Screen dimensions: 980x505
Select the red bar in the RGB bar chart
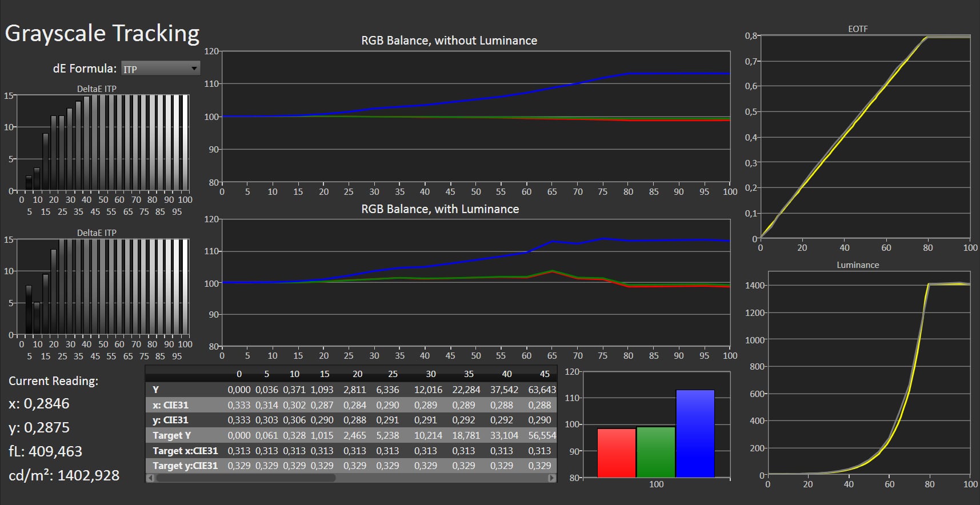(617, 452)
